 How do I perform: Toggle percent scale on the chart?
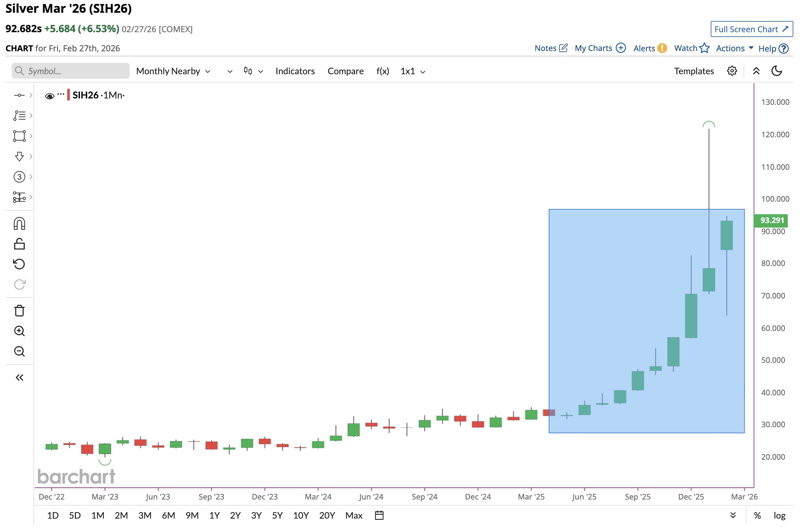coord(757,516)
